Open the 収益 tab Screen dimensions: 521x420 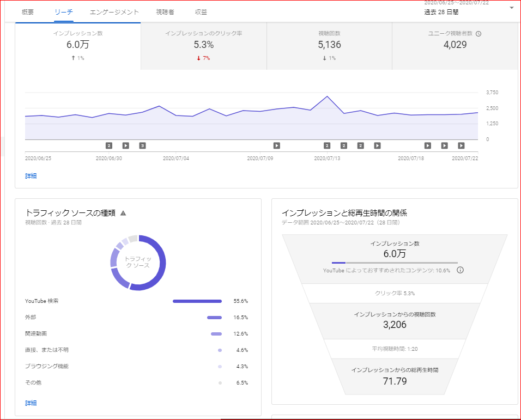click(201, 13)
